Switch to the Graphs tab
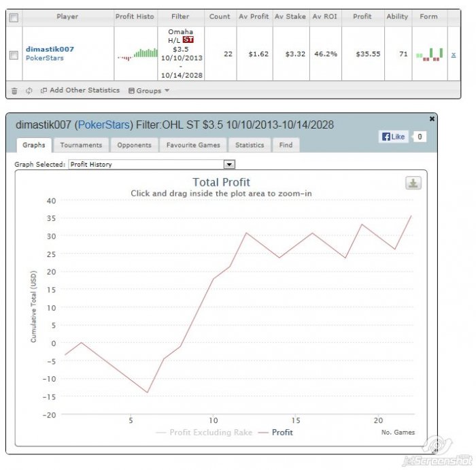The width and height of the screenshot is (476, 470). 34,145
